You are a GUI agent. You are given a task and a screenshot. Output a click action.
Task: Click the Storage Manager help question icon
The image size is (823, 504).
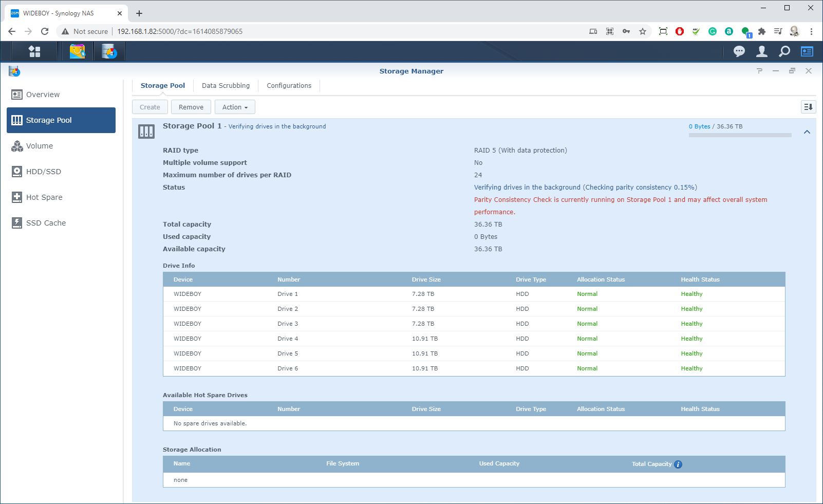coord(759,71)
